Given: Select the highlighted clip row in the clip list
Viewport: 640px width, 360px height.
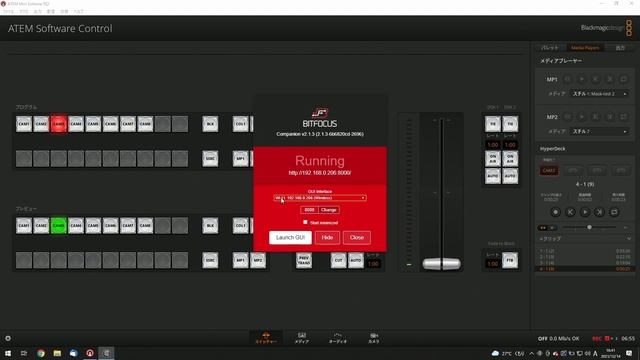Looking at the screenshot, I should pyautogui.click(x=585, y=269).
